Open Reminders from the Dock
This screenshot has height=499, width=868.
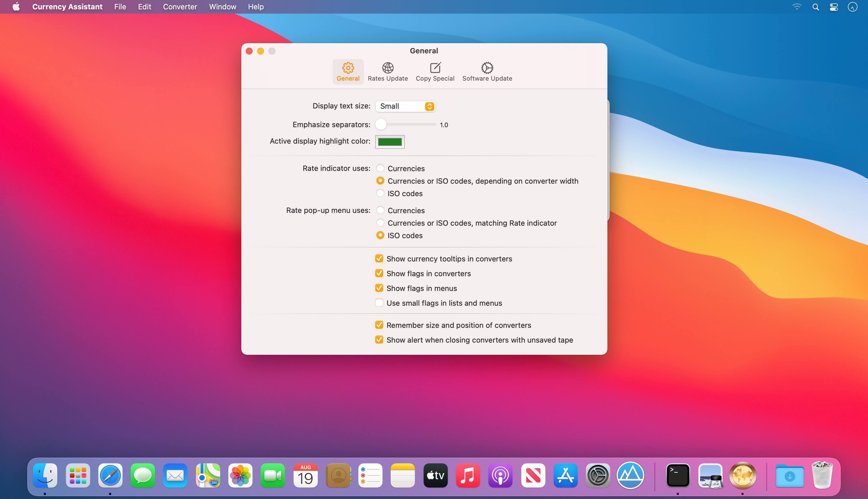tap(370, 475)
